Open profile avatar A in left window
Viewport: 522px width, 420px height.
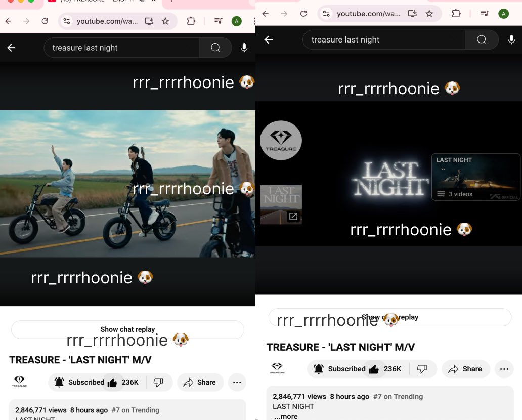point(236,21)
